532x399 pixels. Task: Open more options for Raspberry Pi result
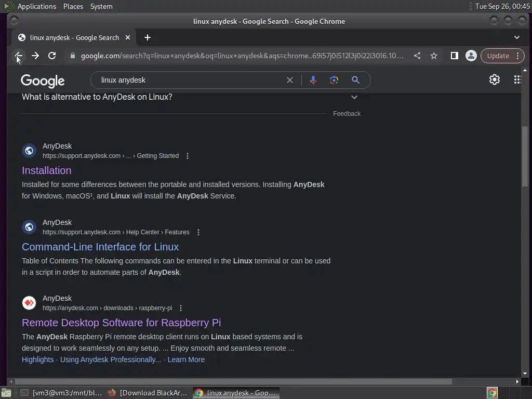click(x=180, y=308)
